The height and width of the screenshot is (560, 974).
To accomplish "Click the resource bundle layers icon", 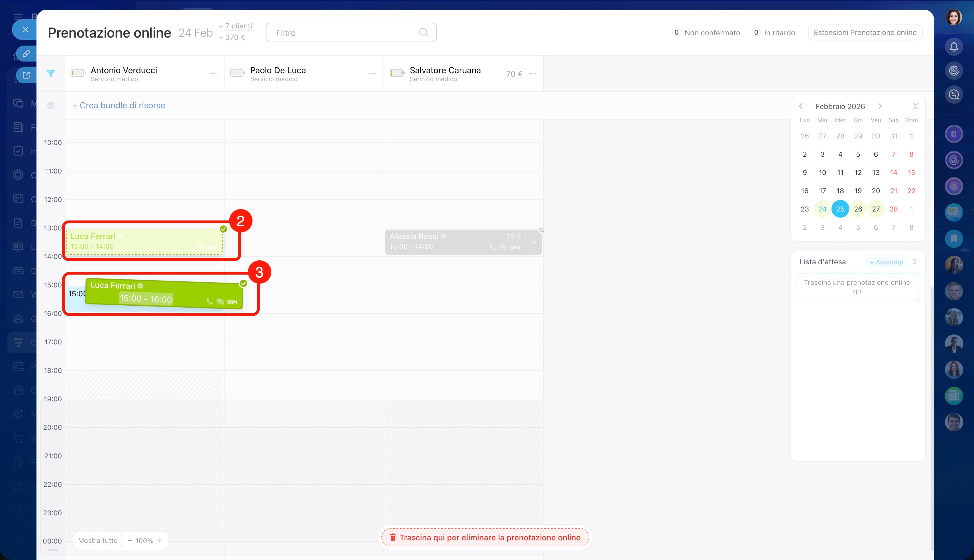I will click(x=51, y=105).
